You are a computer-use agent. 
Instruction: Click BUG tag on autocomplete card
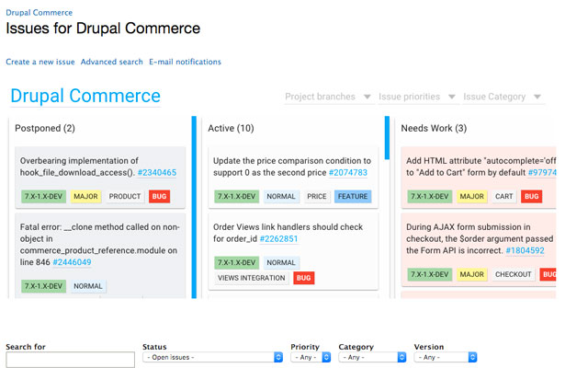[x=531, y=196]
